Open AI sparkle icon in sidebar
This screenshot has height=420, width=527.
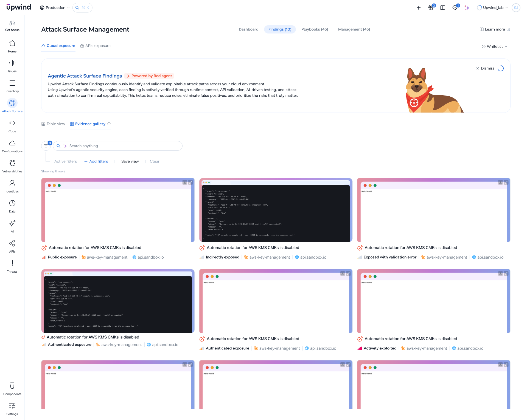pyautogui.click(x=12, y=223)
